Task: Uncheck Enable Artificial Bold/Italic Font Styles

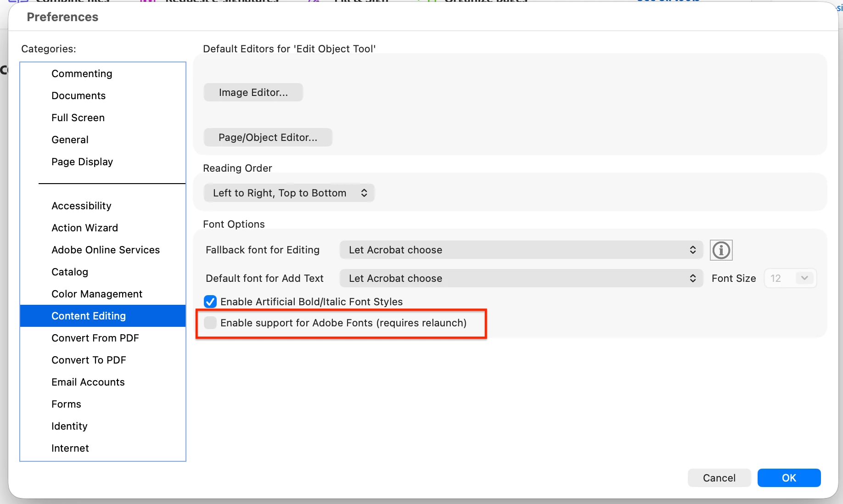Action: pos(210,302)
